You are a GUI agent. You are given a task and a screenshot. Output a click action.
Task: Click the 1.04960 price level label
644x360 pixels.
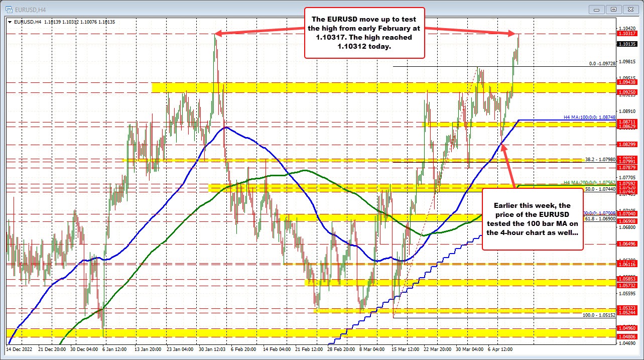click(x=626, y=328)
